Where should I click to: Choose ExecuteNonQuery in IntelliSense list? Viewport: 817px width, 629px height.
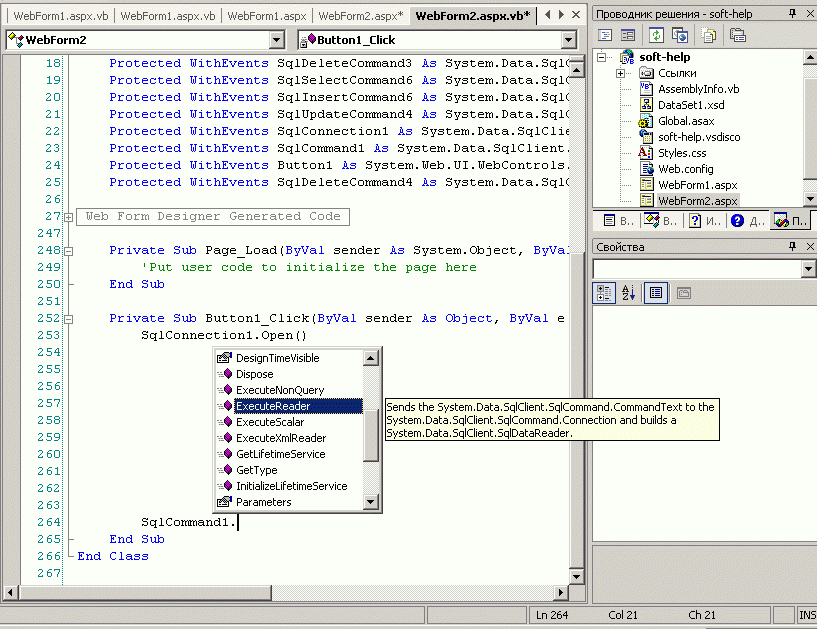(289, 390)
